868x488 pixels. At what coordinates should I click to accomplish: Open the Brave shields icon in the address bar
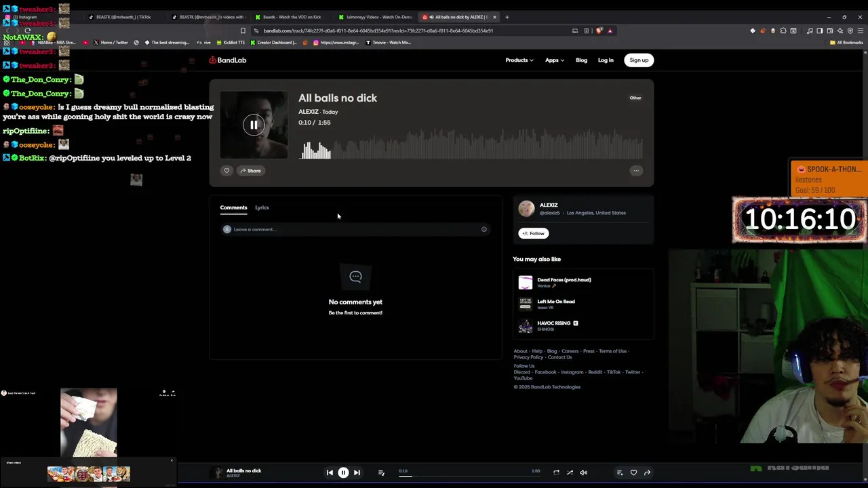point(599,30)
